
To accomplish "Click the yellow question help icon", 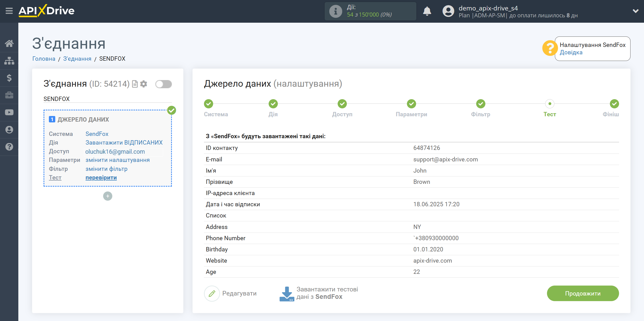I will [x=550, y=48].
